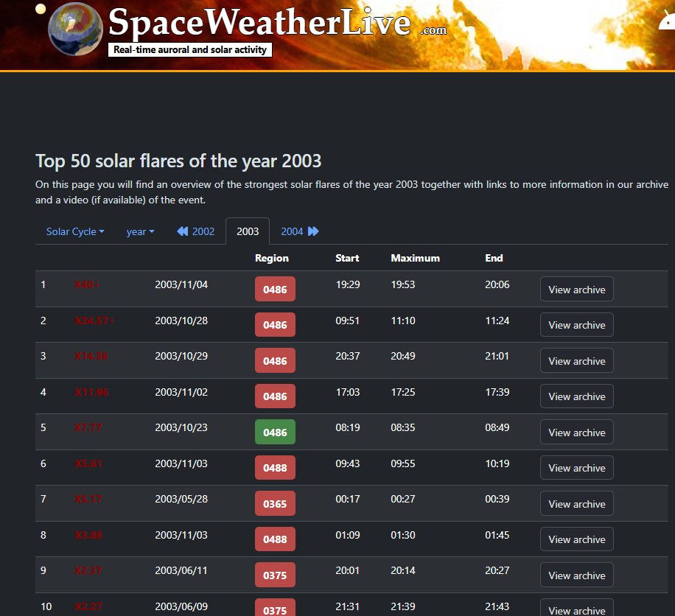Image resolution: width=675 pixels, height=616 pixels.
Task: Open the X3.88 flare link
Action: click(88, 535)
